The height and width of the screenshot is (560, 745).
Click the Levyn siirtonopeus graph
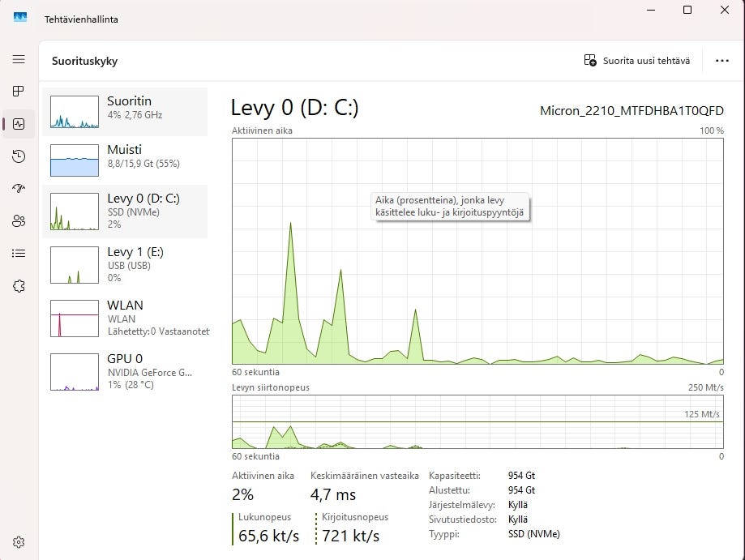(x=477, y=421)
